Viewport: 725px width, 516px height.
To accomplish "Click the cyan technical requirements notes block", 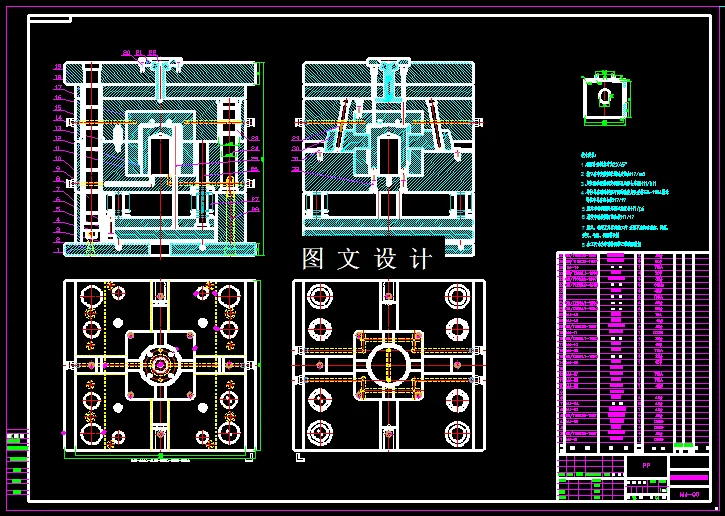I will [x=625, y=199].
